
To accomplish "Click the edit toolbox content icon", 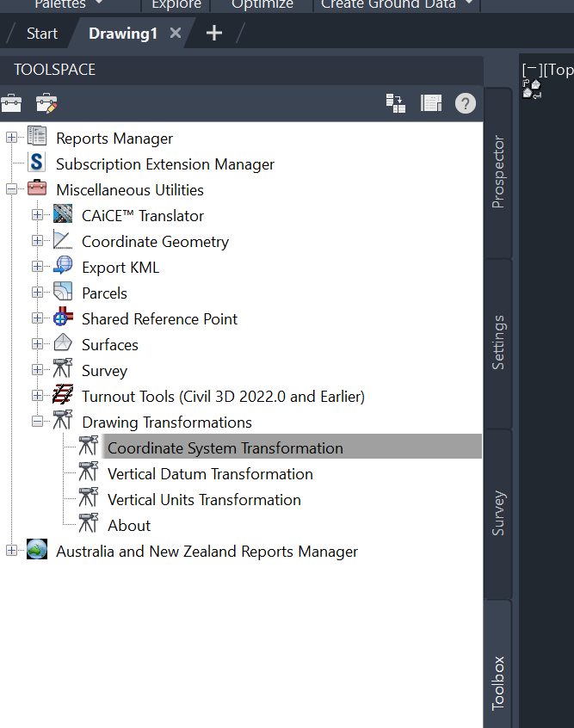I will (x=46, y=103).
